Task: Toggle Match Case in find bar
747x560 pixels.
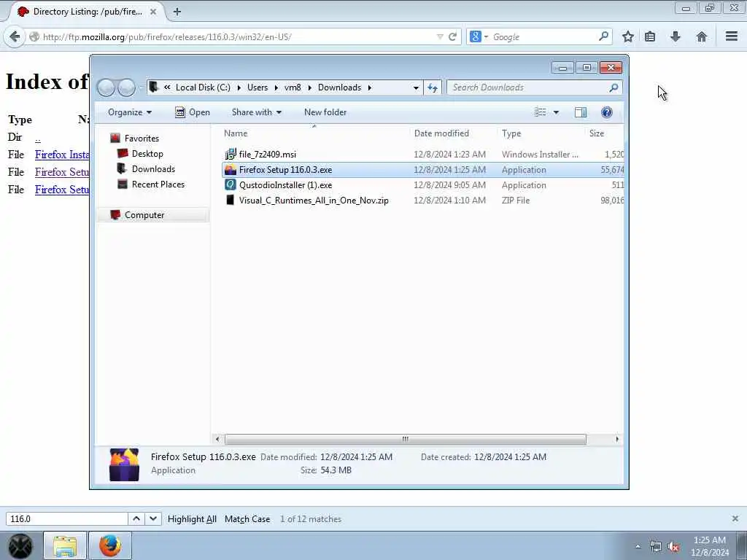Action: coord(247,519)
